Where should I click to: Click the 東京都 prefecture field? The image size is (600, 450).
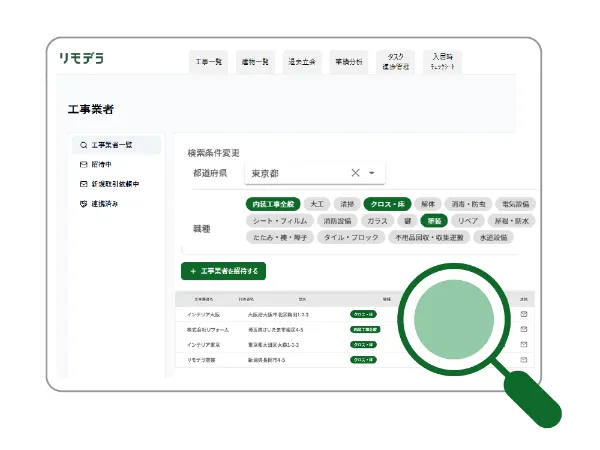(315, 173)
